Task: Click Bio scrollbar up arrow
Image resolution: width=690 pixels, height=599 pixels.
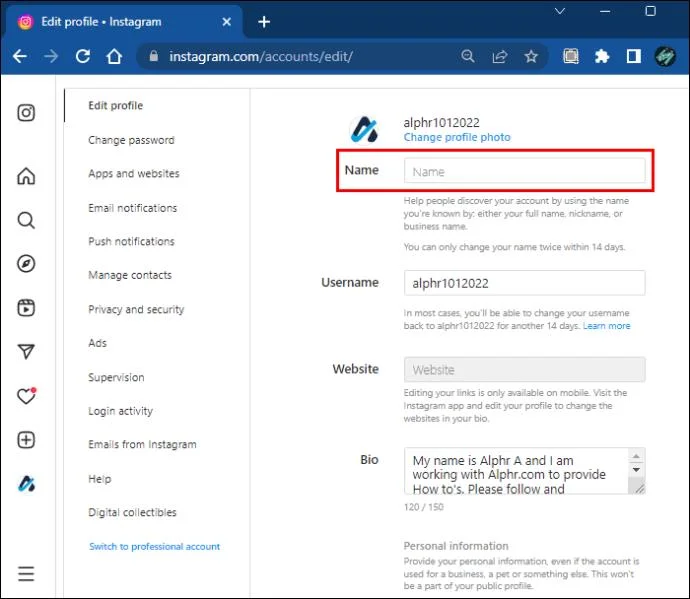Action: pos(636,456)
